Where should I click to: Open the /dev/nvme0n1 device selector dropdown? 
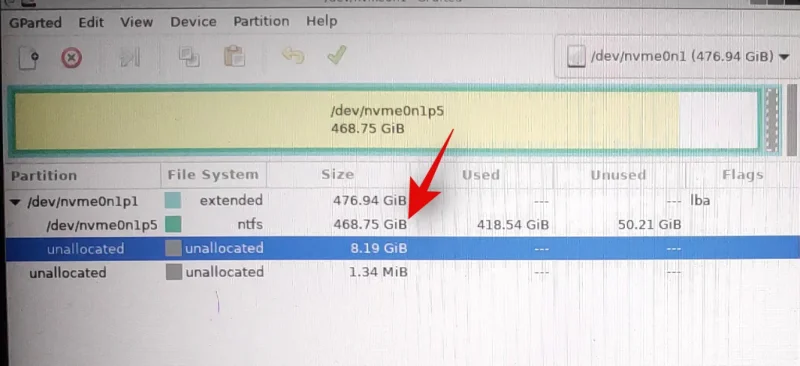click(679, 56)
